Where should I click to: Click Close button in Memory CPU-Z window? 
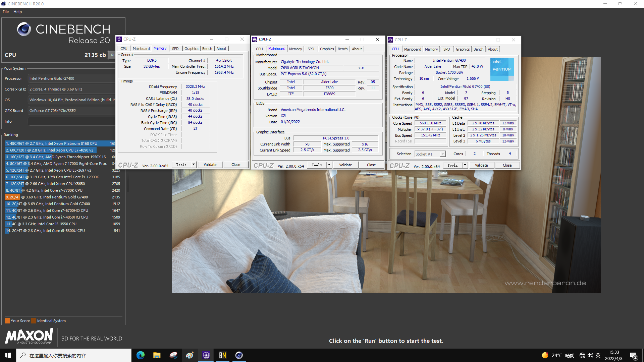(x=236, y=165)
